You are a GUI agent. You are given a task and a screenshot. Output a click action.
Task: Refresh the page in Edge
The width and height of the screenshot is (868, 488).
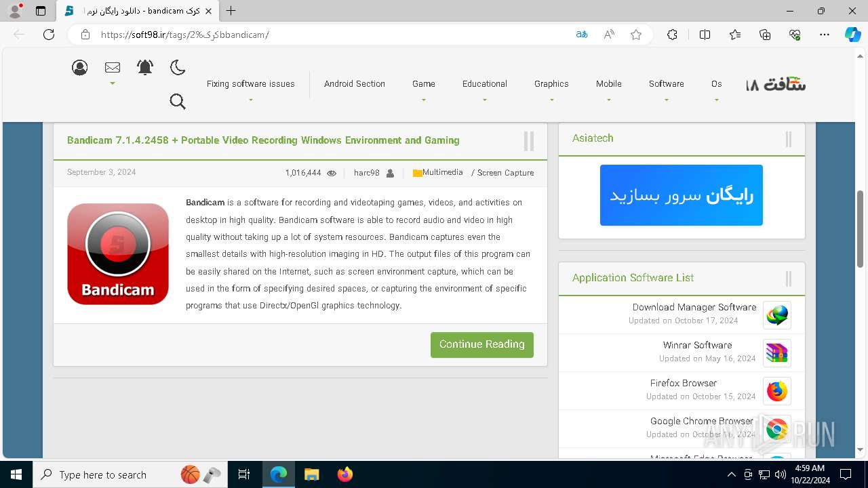click(x=49, y=35)
